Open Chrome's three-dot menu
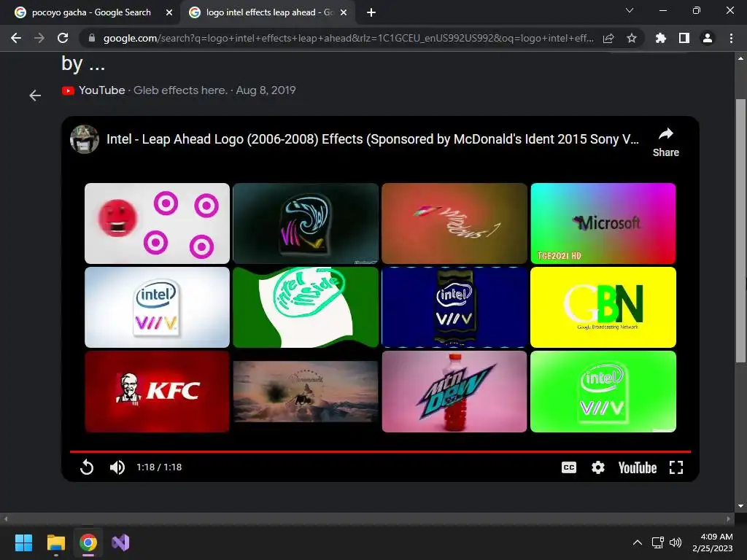 coord(731,38)
